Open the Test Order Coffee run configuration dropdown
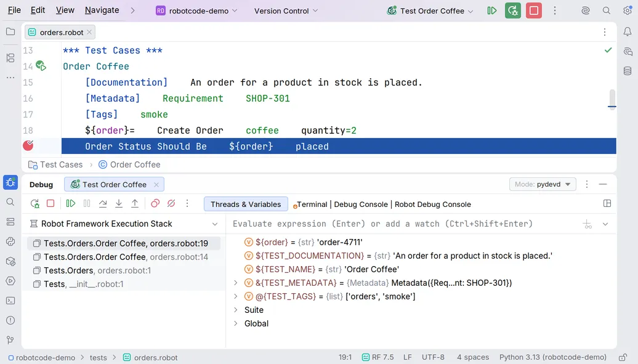638x364 pixels. click(x=430, y=11)
